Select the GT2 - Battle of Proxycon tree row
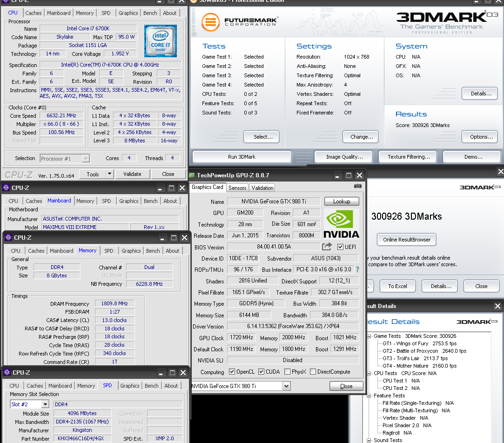This screenshot has height=443, width=504. pos(424,351)
